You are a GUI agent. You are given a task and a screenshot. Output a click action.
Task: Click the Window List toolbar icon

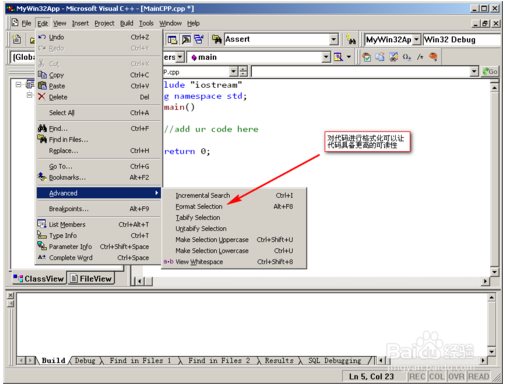coord(199,40)
